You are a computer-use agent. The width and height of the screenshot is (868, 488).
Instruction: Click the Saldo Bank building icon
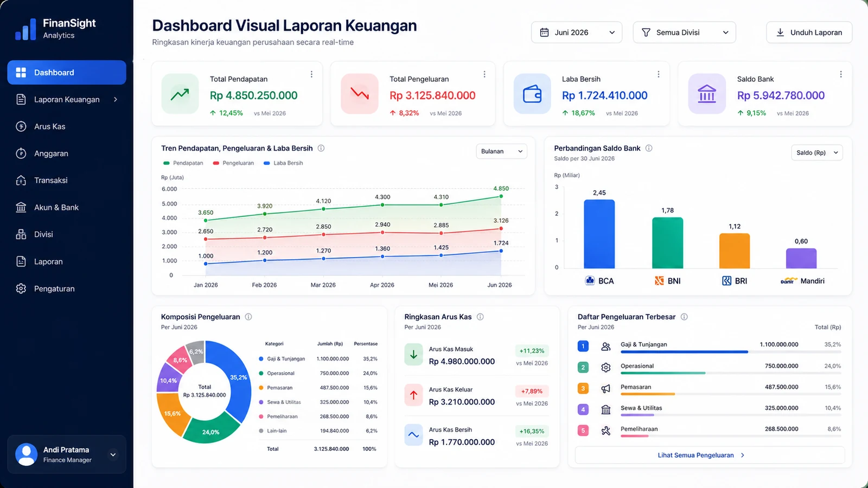707,94
